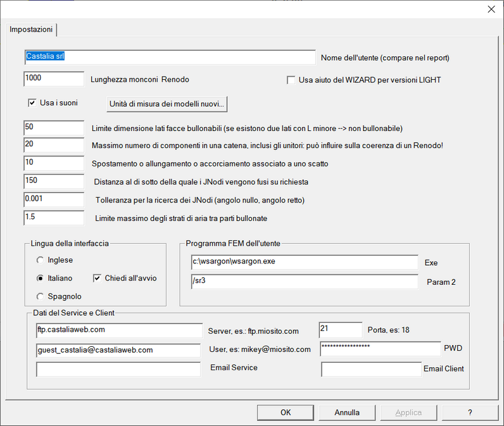Viewport: 504px width, 426px height.
Task: Focus the FEM program Exe path field
Action: pyautogui.click(x=305, y=262)
